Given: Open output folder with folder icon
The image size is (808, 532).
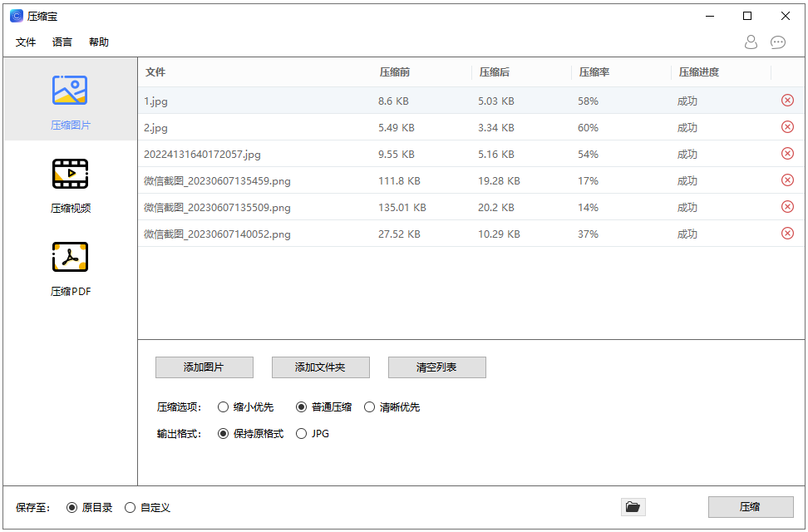Looking at the screenshot, I should click(x=633, y=507).
